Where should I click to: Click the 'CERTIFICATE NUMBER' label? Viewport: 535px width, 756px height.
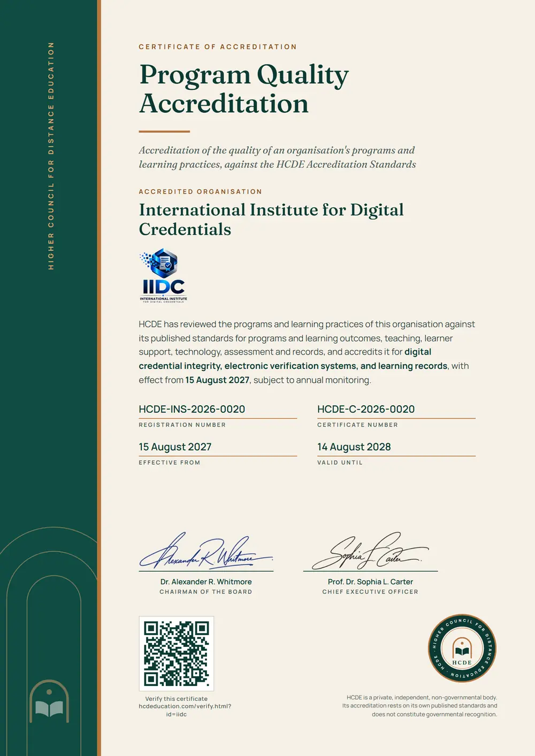click(357, 425)
